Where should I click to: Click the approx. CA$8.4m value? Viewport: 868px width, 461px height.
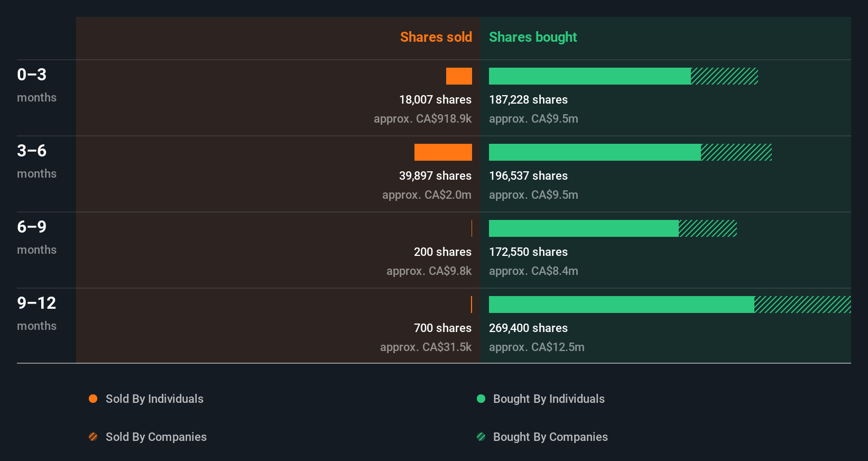[533, 271]
